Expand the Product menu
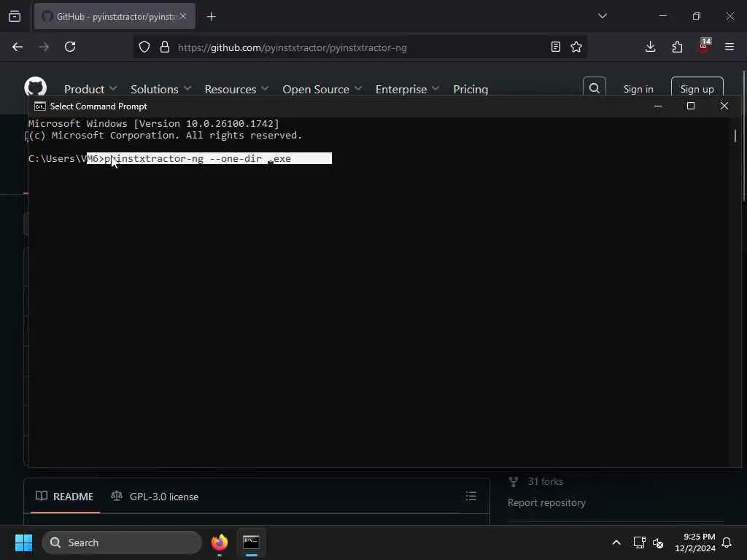This screenshot has height=560, width=747. pyautogui.click(x=90, y=89)
